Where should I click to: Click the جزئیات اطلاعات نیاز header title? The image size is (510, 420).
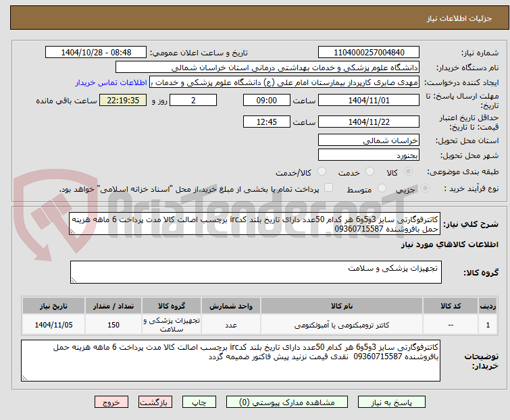tap(459, 18)
